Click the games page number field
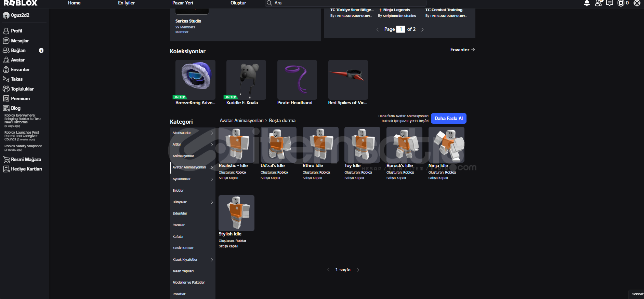The image size is (644, 299). [x=400, y=29]
